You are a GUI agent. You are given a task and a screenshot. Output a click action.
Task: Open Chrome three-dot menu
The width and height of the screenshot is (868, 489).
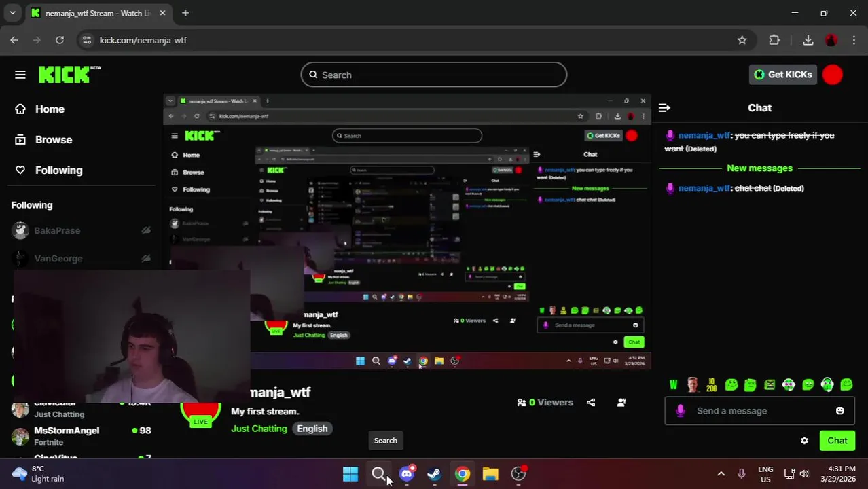tap(854, 40)
